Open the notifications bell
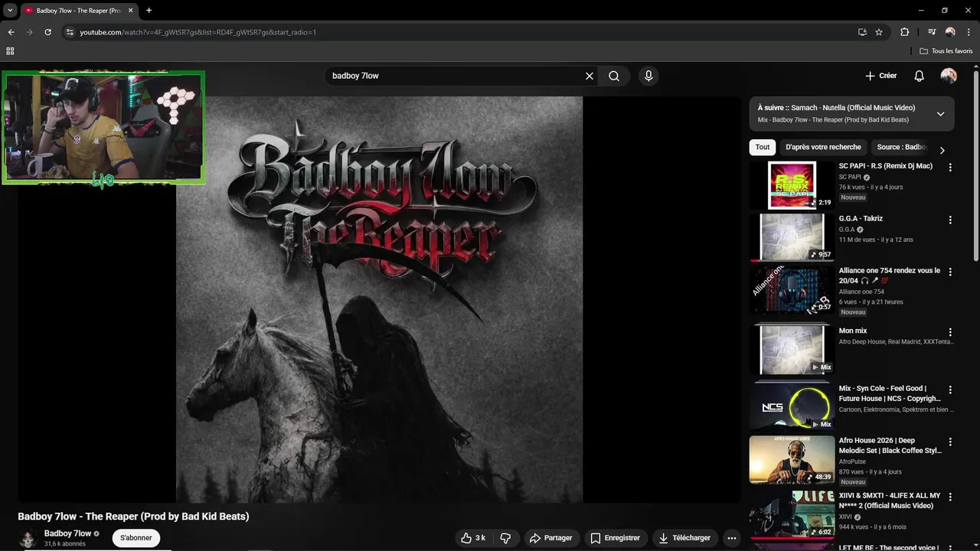This screenshot has width=980, height=551. pyautogui.click(x=920, y=76)
